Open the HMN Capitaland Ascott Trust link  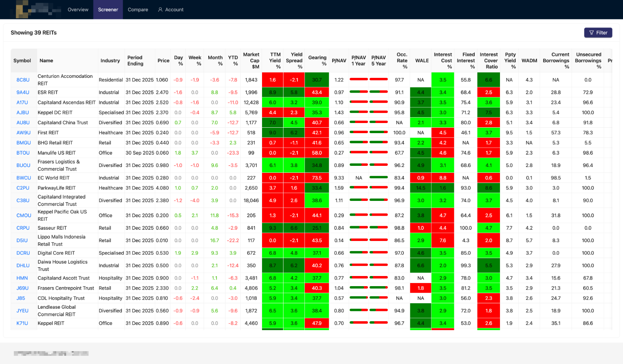22,278
